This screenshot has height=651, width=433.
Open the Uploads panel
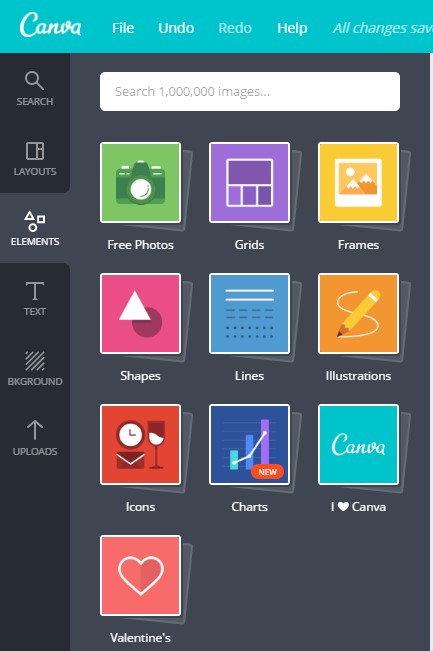tap(35, 438)
